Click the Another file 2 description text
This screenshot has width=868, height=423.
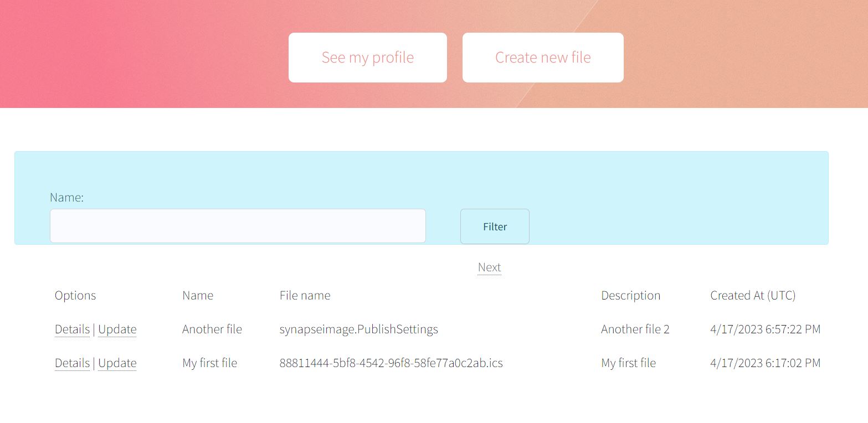[635, 329]
